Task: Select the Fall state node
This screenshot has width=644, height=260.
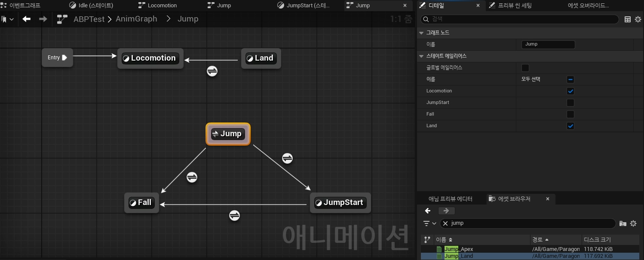Action: point(141,202)
